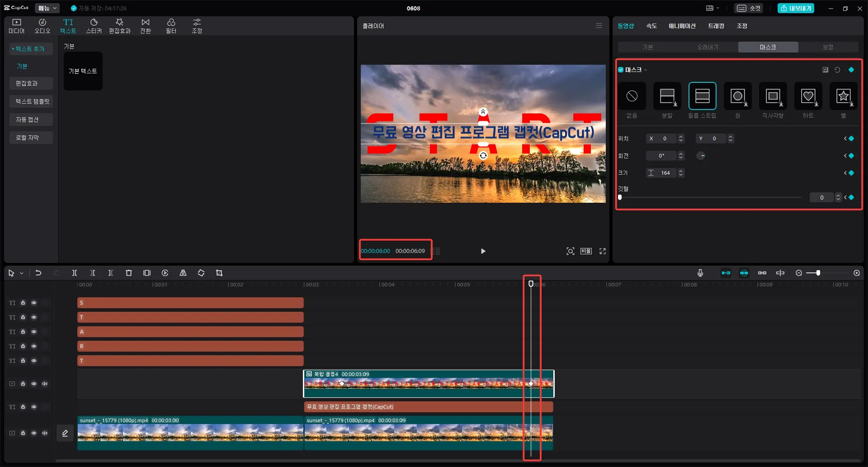Open the 전환 (Transition) panel
This screenshot has height=467, width=868.
click(146, 26)
